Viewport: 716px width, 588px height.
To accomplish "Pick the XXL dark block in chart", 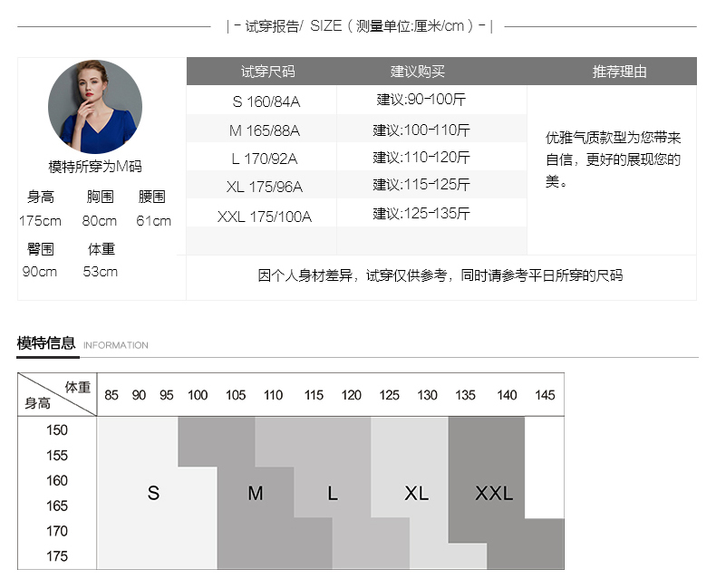I will [x=494, y=493].
